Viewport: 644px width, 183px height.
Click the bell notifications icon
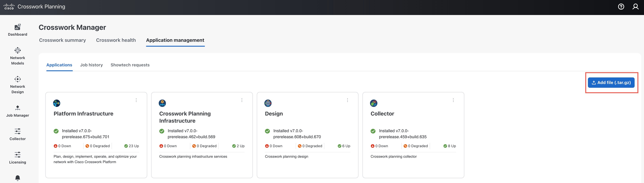[17, 178]
